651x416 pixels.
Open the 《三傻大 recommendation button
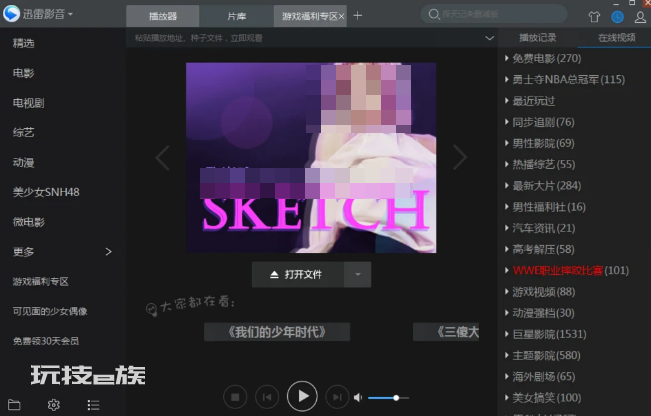click(x=446, y=332)
